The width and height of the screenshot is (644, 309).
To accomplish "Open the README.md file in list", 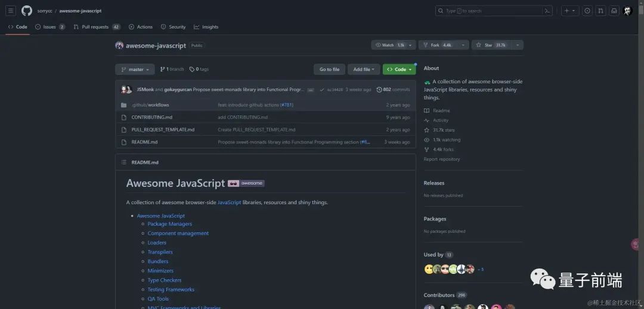I will 144,142.
